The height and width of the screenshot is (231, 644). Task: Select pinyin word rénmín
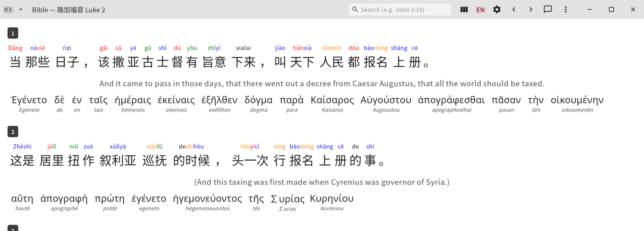click(x=332, y=48)
